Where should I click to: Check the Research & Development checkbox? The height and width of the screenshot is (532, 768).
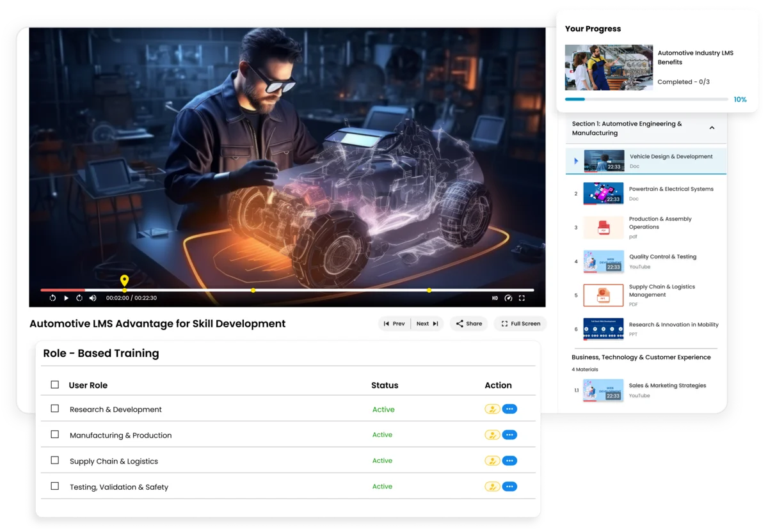[x=55, y=409]
